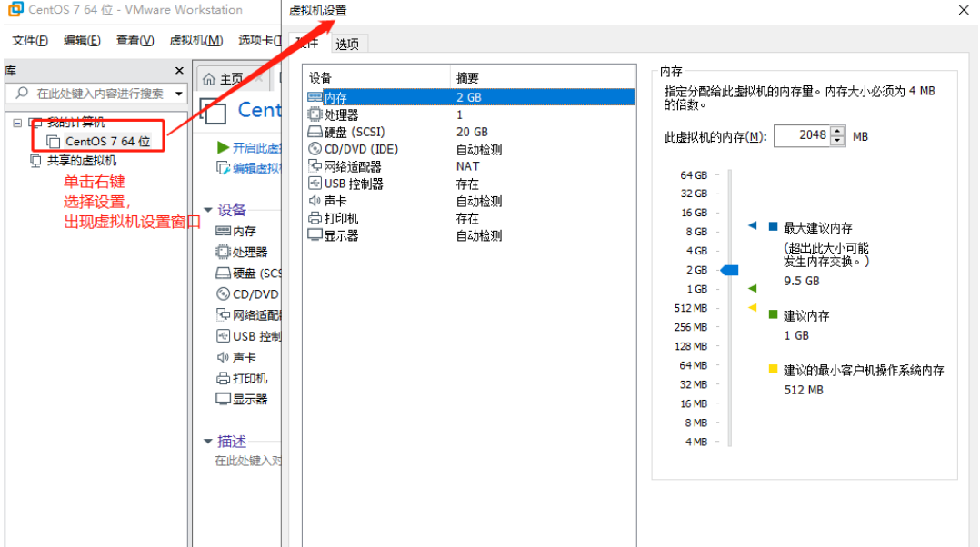Click the green recommended memory marker
Image resolution: width=980 pixels, height=547 pixels.
click(x=753, y=288)
